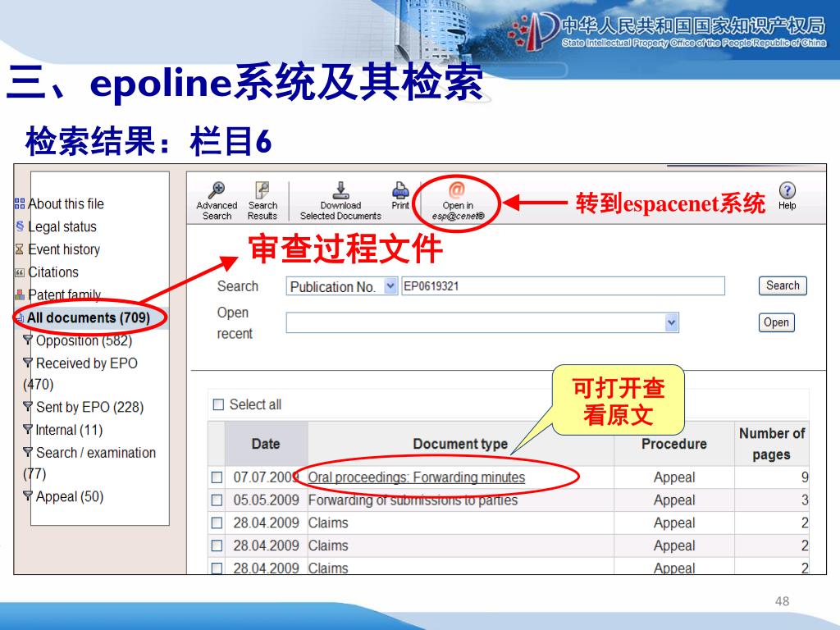
Task: Open Oral proceedings: Forwarding minutes link
Action: pos(416,477)
